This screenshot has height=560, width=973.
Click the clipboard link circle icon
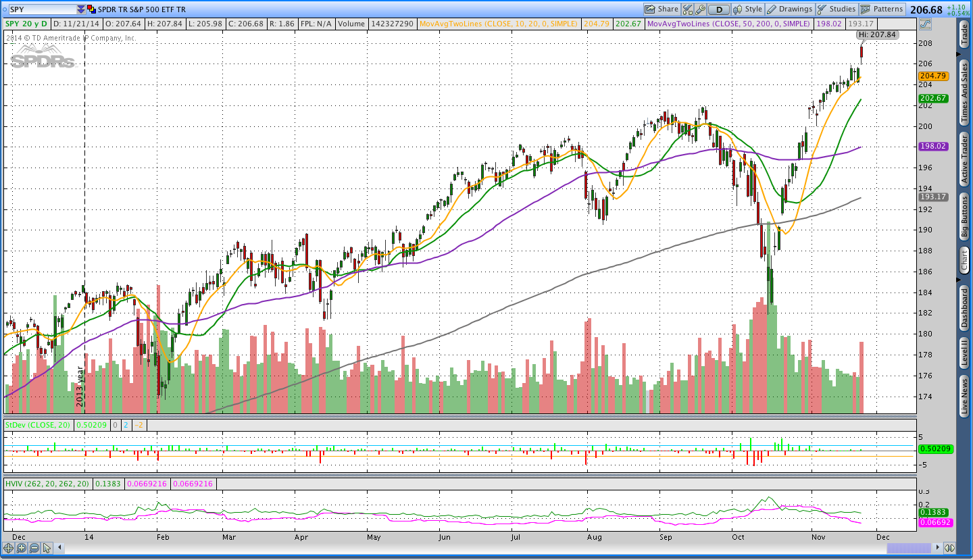pos(4,9)
